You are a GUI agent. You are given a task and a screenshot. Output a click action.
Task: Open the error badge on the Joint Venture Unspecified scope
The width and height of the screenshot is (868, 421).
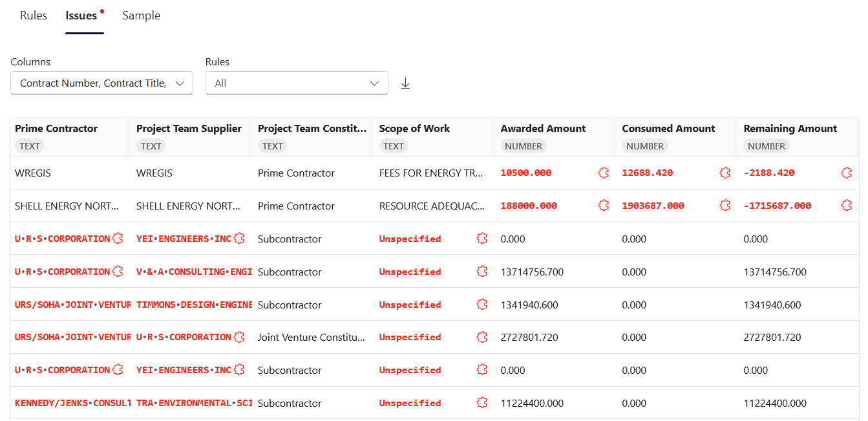pos(482,337)
